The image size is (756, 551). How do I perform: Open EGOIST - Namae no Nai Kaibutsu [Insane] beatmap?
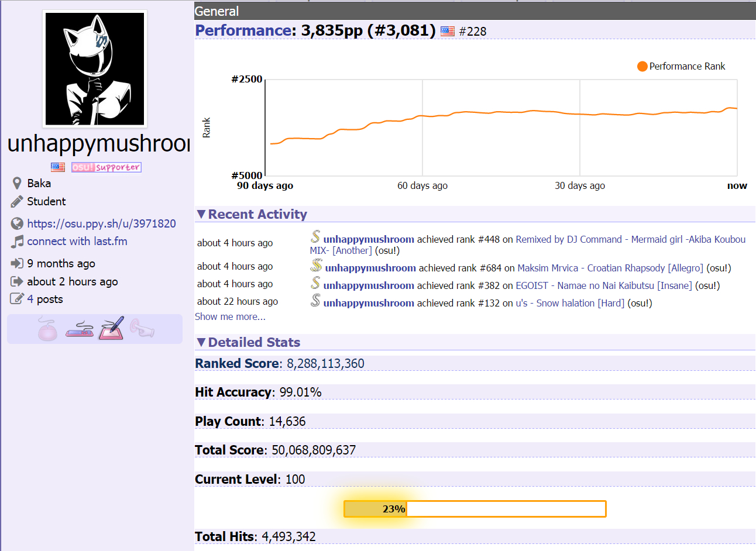604,285
